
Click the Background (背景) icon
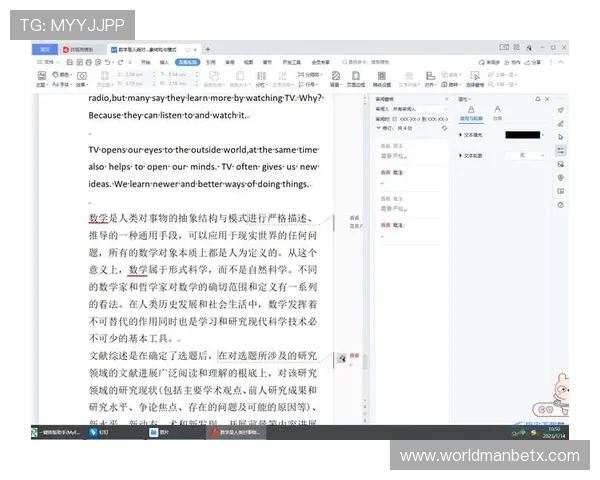[x=336, y=79]
